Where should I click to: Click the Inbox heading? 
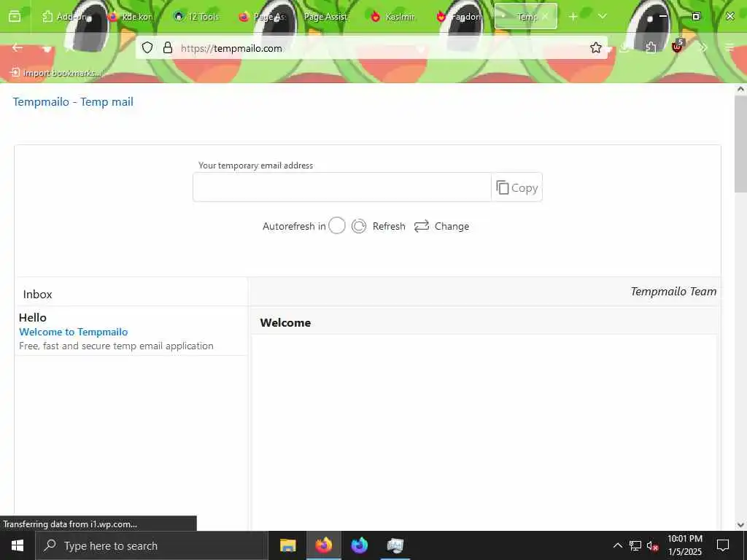click(x=38, y=295)
